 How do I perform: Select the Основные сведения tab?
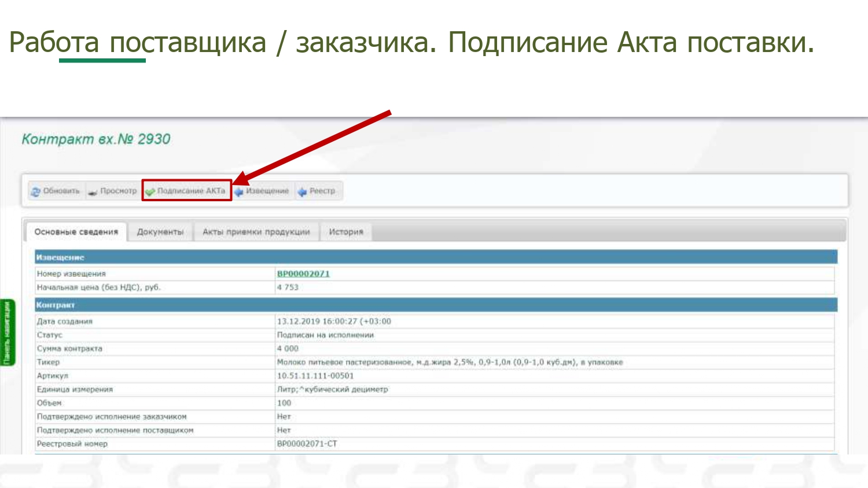(x=76, y=232)
